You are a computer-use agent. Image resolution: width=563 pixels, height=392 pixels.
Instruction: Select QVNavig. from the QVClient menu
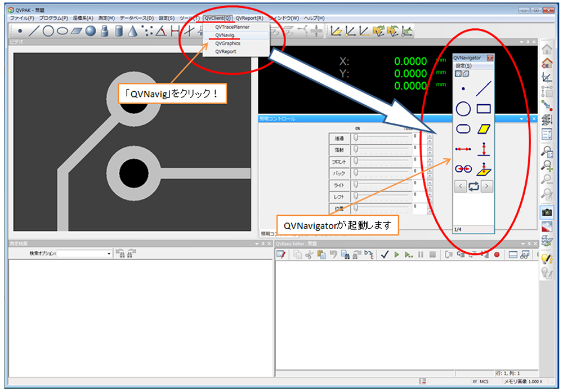point(225,35)
